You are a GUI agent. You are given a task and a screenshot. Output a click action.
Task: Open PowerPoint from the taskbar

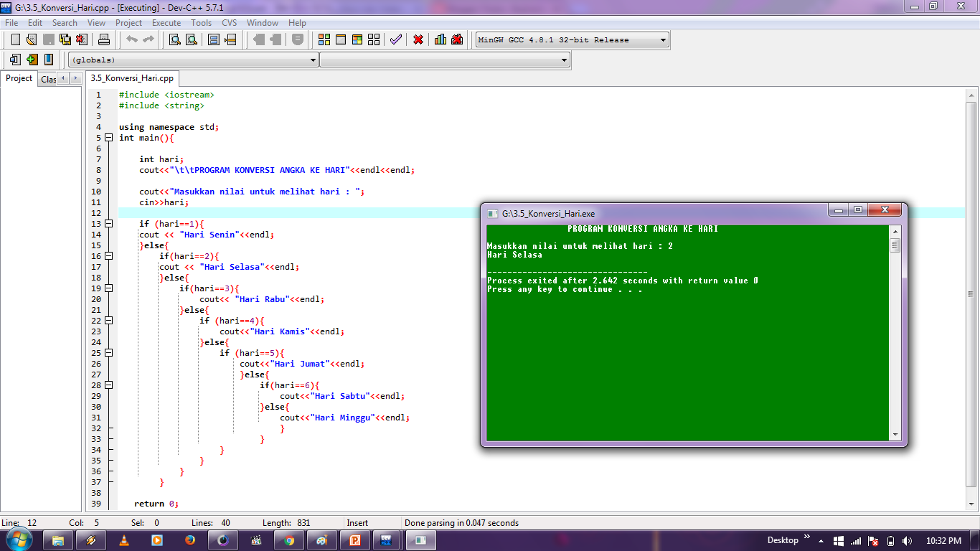coord(355,540)
